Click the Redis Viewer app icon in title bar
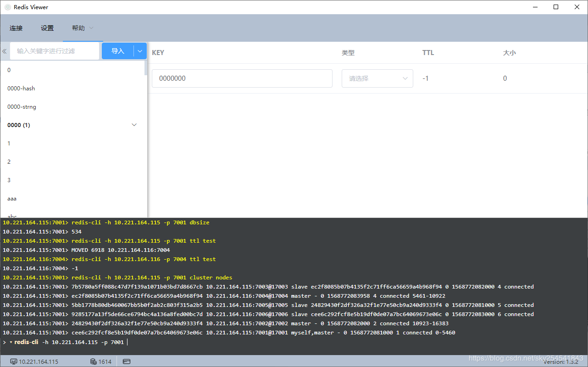588x367 pixels. pos(7,7)
